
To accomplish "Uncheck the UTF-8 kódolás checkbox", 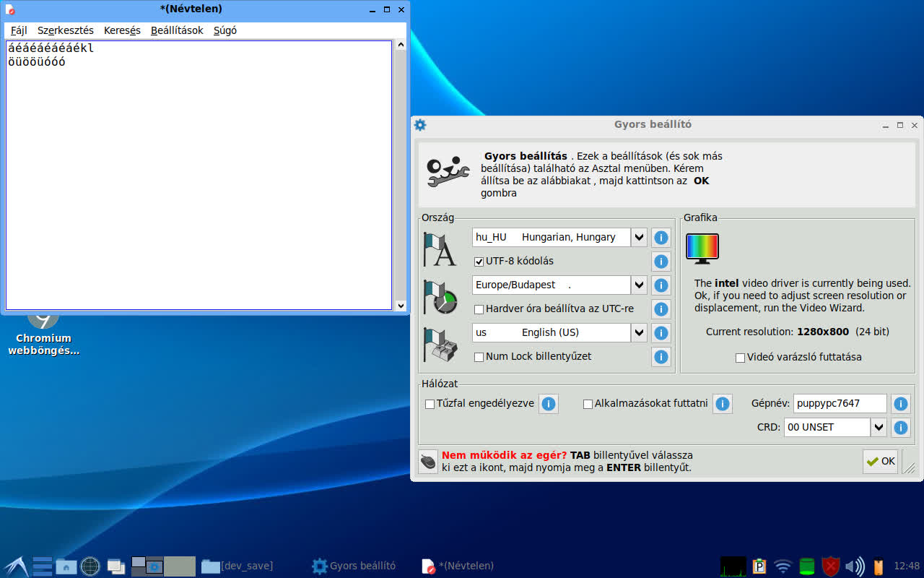I will [x=479, y=262].
